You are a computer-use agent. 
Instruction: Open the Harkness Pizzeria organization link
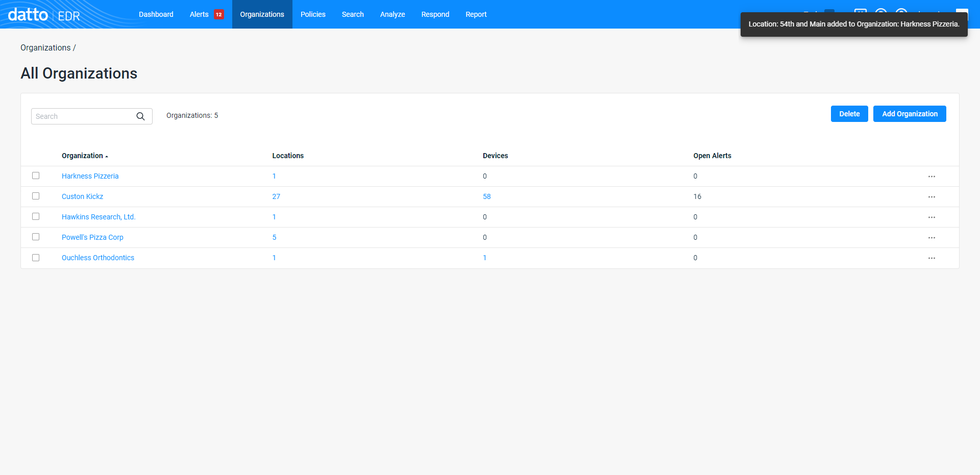pos(90,176)
